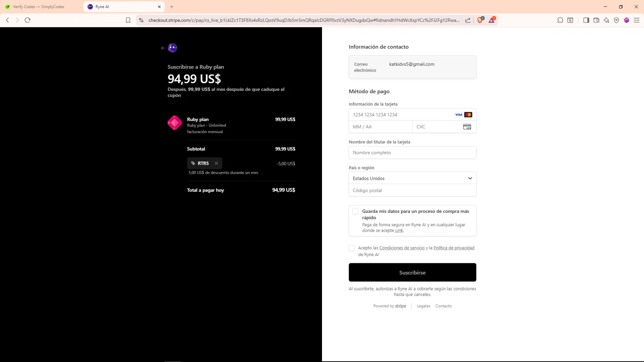Open the Leo AI sparkle icon

click(606, 20)
